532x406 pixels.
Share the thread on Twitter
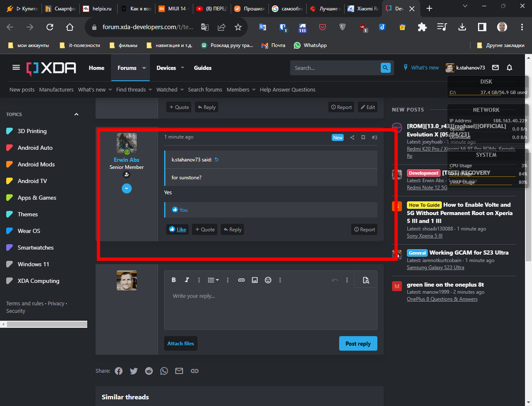click(x=134, y=371)
